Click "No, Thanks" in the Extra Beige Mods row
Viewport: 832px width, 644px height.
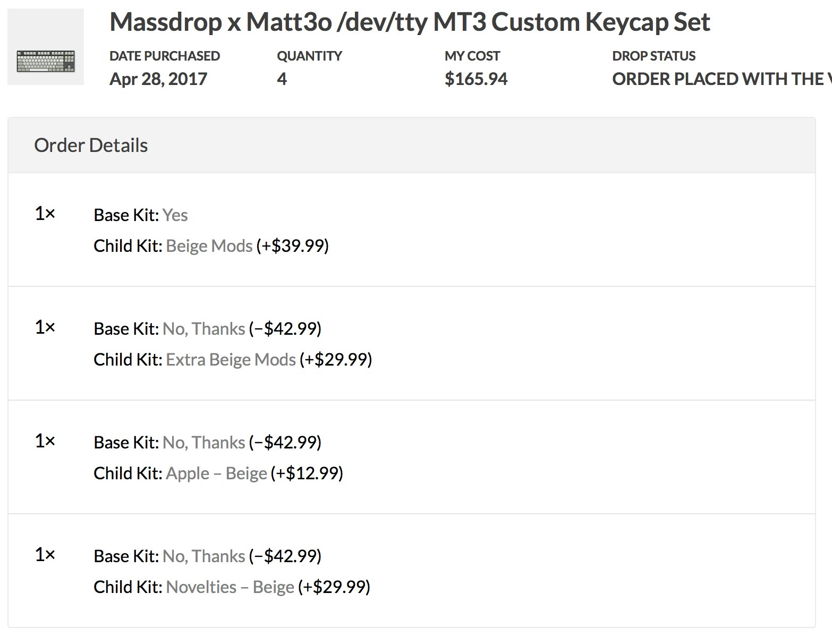[203, 329]
